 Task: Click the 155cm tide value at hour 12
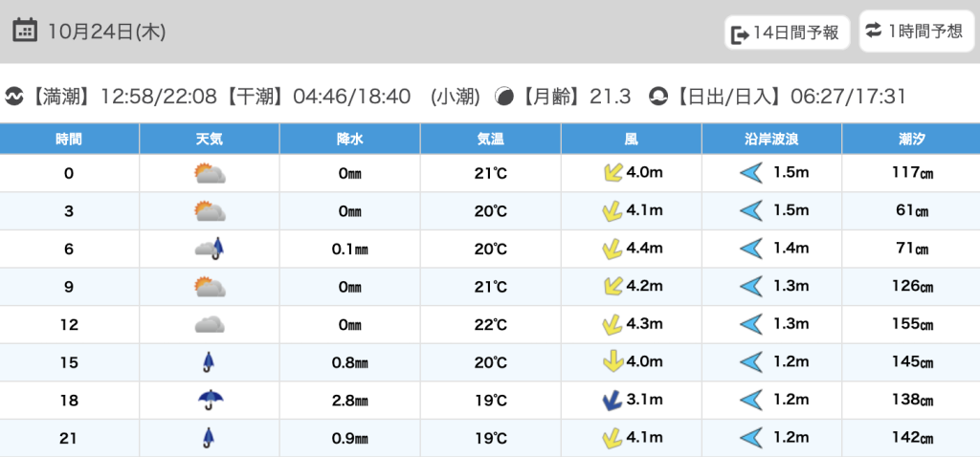(910, 324)
